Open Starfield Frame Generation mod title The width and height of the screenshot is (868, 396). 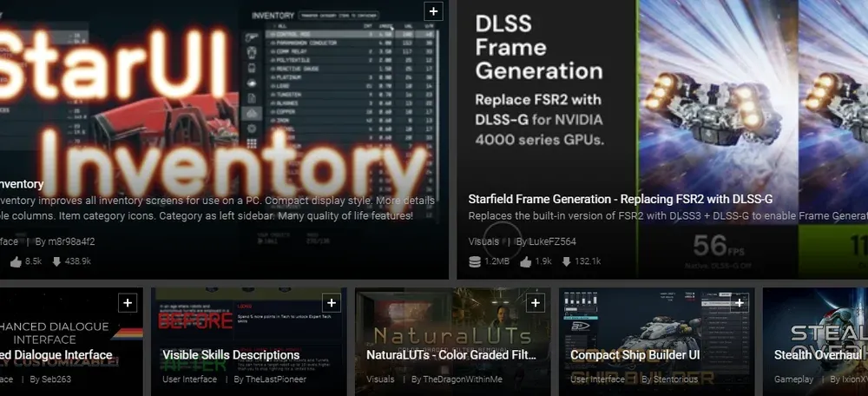(x=620, y=200)
